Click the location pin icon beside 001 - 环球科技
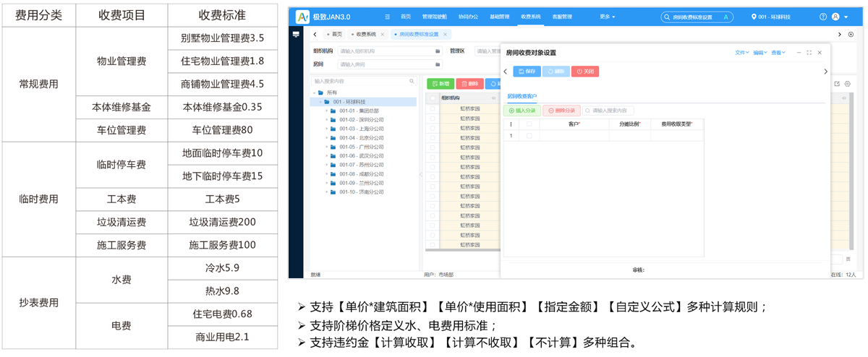Image resolution: width=868 pixels, height=357 pixels. click(x=754, y=17)
